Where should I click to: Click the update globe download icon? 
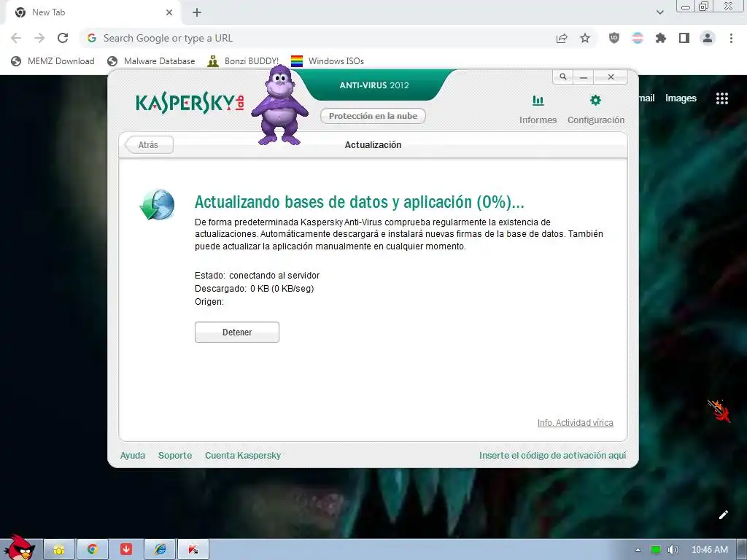tap(157, 205)
